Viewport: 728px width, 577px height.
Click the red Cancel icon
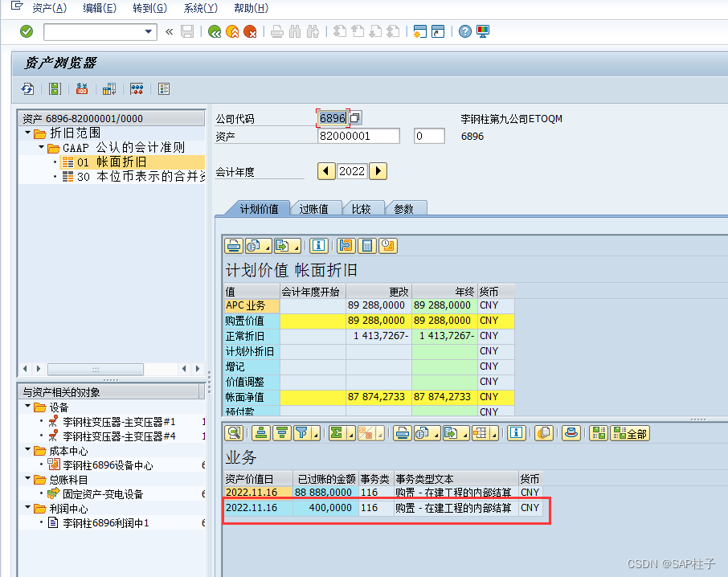pos(250,31)
